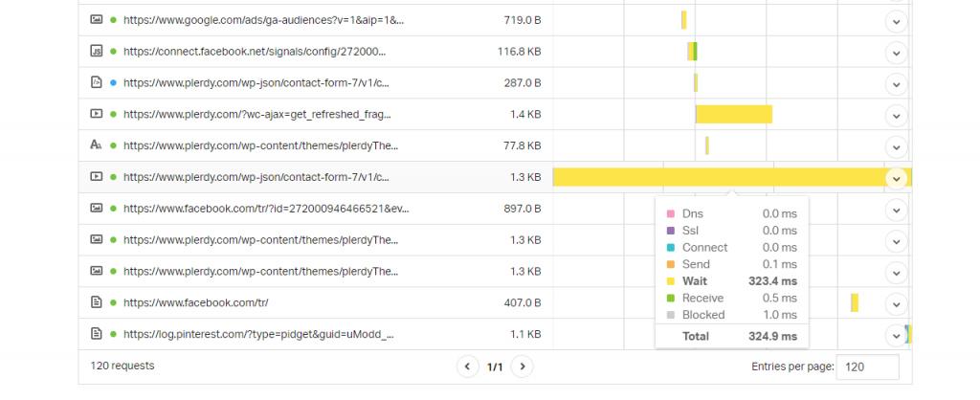Click the image icon for the facebook.com/tr/?id=272000946466521 request
The image size is (980, 400).
coord(96,208)
